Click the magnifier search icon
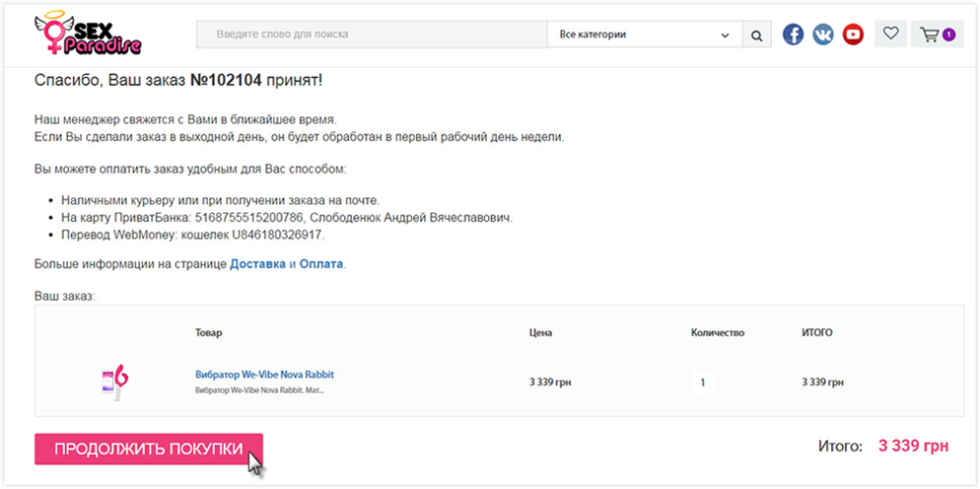This screenshot has width=980, height=489. pyautogui.click(x=756, y=35)
